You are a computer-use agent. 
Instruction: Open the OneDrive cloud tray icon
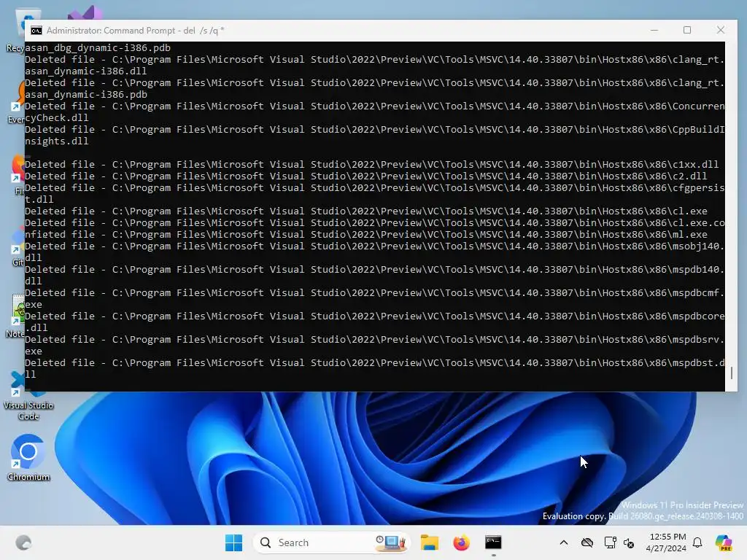click(x=587, y=542)
